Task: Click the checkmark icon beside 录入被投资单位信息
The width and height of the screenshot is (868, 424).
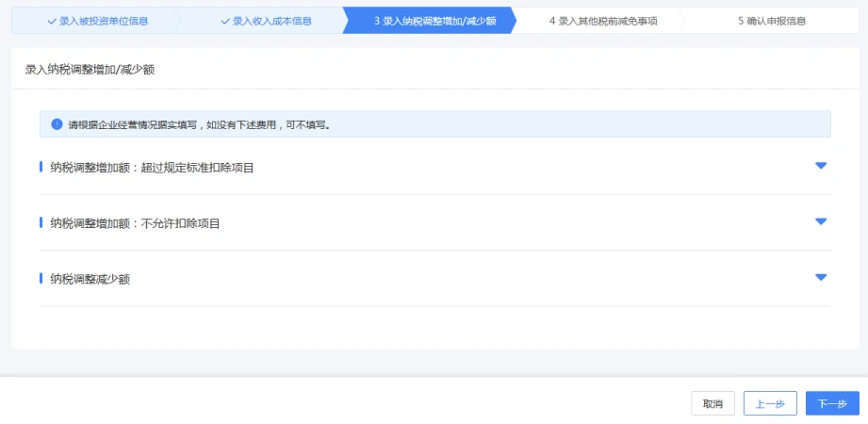Action: tap(52, 22)
